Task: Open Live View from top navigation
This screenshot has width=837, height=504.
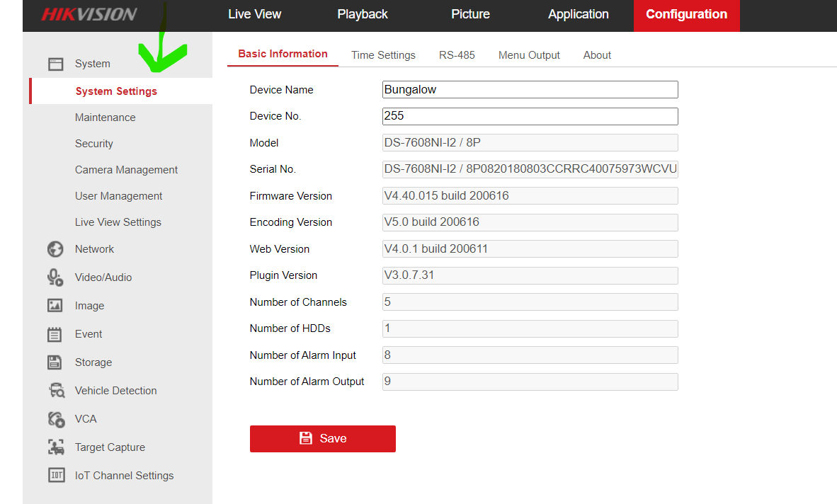Action: click(x=254, y=14)
